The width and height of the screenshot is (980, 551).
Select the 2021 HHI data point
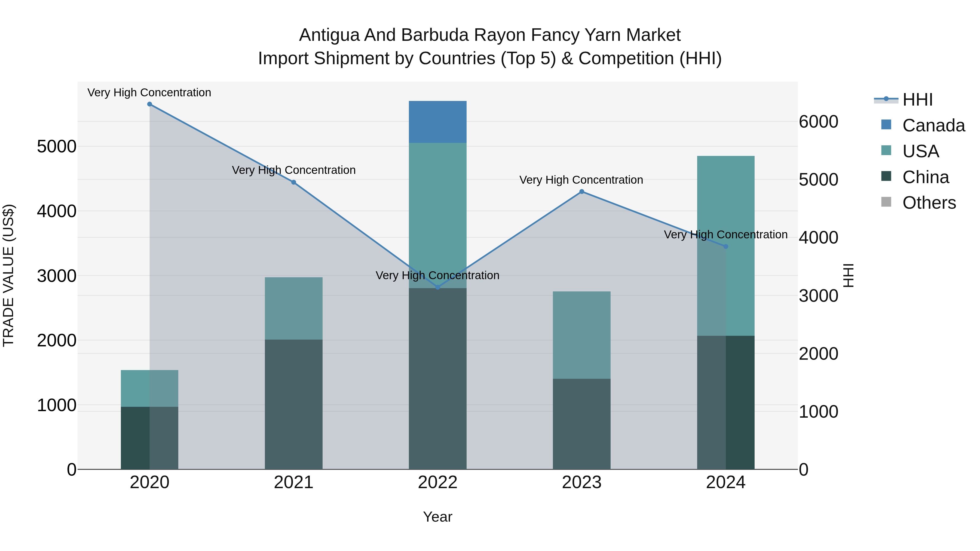pos(294,182)
